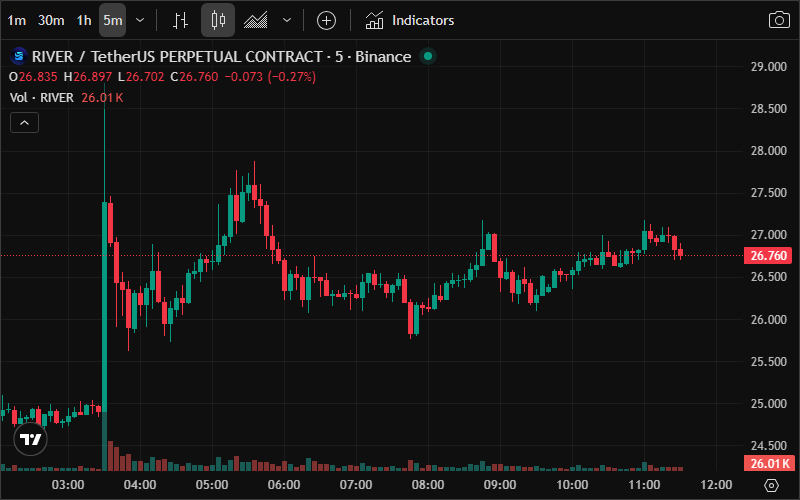Click the 09:00 time axis label

(x=499, y=485)
